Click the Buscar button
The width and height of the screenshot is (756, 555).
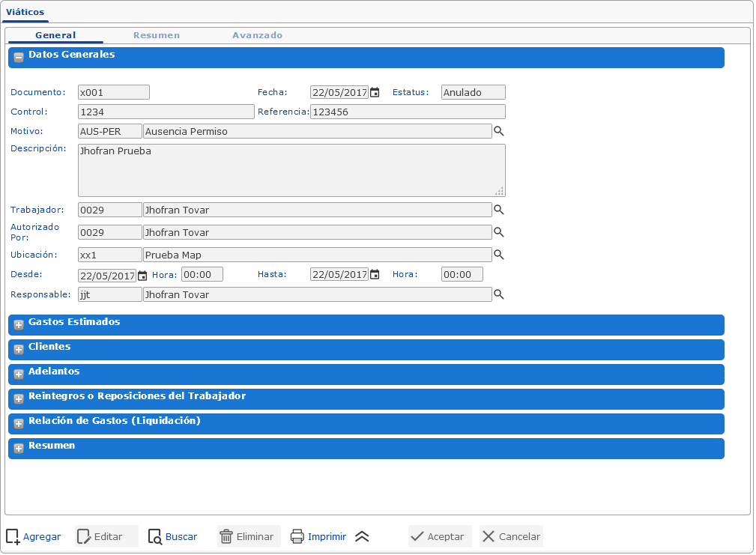[173, 536]
